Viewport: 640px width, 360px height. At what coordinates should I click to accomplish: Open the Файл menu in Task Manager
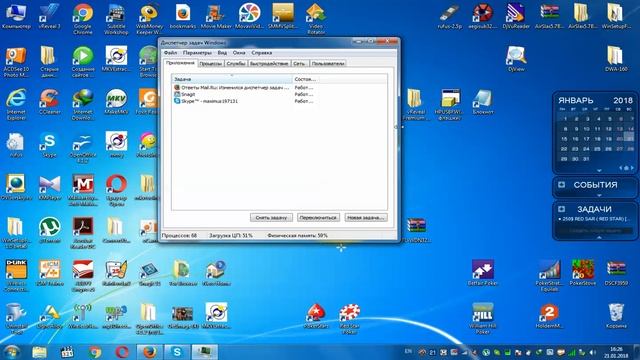170,53
